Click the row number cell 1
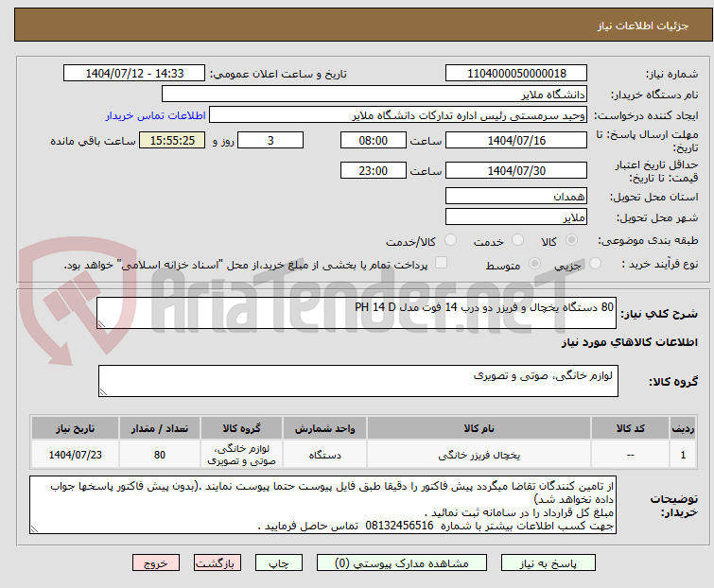This screenshot has height=588, width=714. (x=683, y=455)
